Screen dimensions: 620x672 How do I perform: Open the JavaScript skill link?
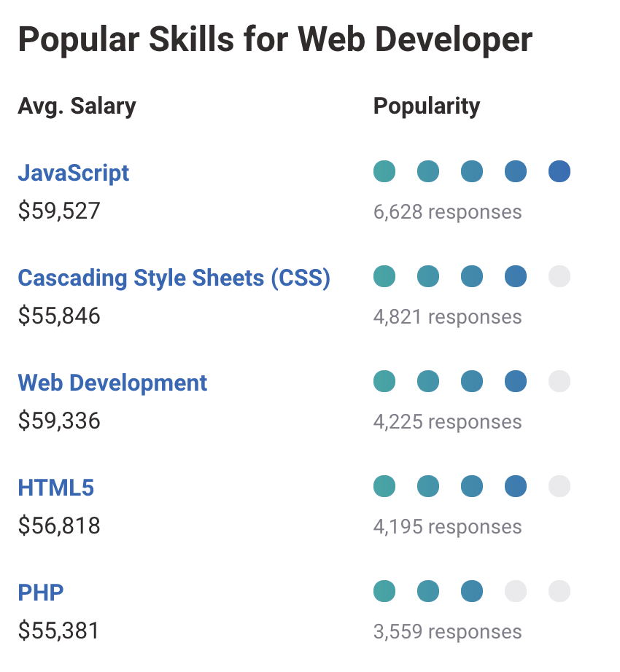click(74, 173)
